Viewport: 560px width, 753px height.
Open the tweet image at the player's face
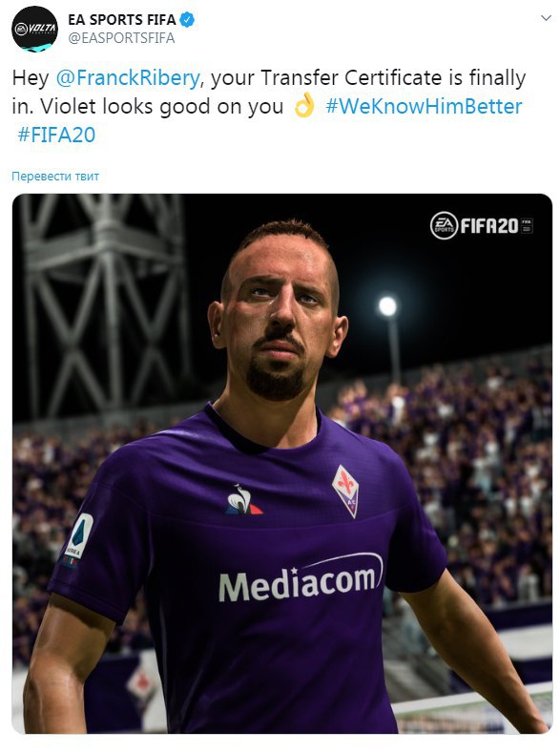pyautogui.click(x=280, y=310)
